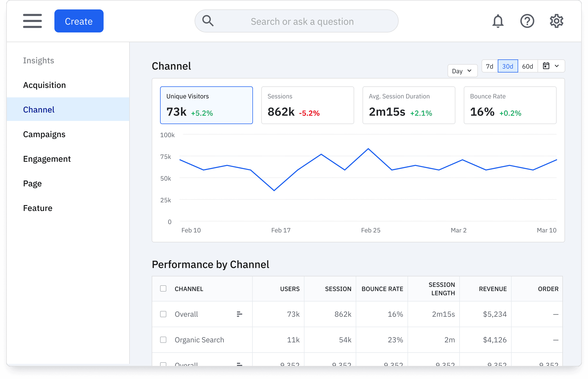Screen dimensions: 588x379
Task: Open the notifications bell
Action: pyautogui.click(x=498, y=21)
